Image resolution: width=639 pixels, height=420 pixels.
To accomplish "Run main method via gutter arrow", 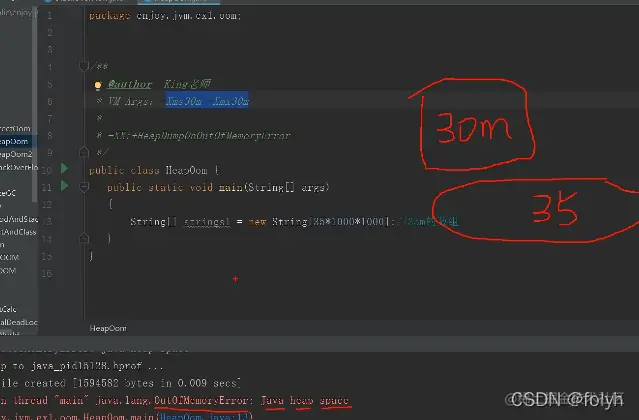I will click(64, 186).
